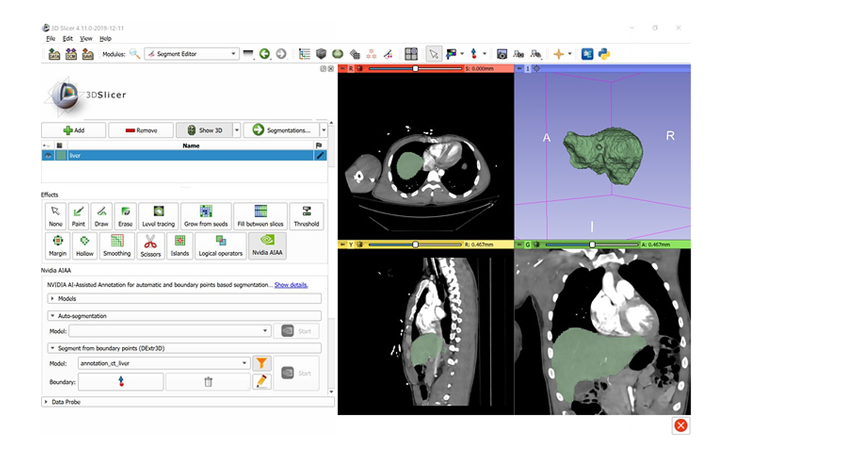Select the Smoothing effect
Screen dimensions: 868x449
[117, 246]
